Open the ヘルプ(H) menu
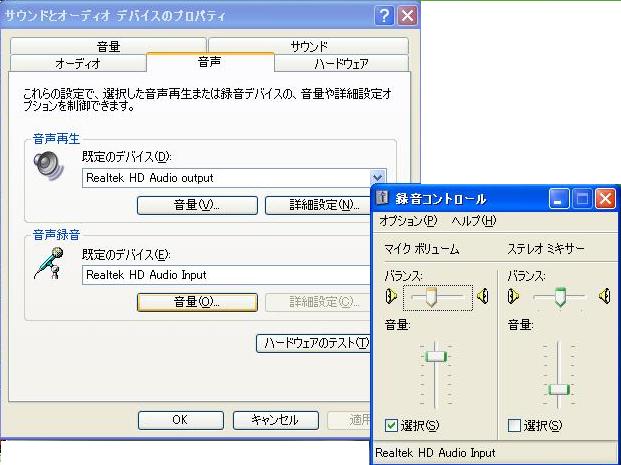This screenshot has height=465, width=621. click(x=474, y=221)
